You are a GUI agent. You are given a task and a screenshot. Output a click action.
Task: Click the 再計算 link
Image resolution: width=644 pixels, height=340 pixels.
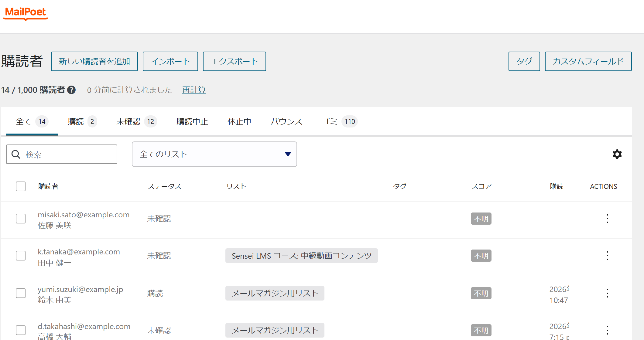pos(194,90)
